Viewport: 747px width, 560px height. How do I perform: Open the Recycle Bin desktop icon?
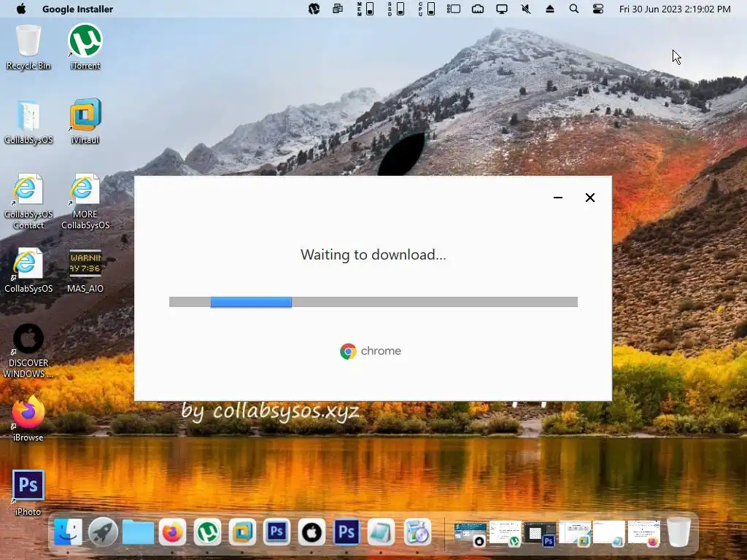pyautogui.click(x=28, y=47)
